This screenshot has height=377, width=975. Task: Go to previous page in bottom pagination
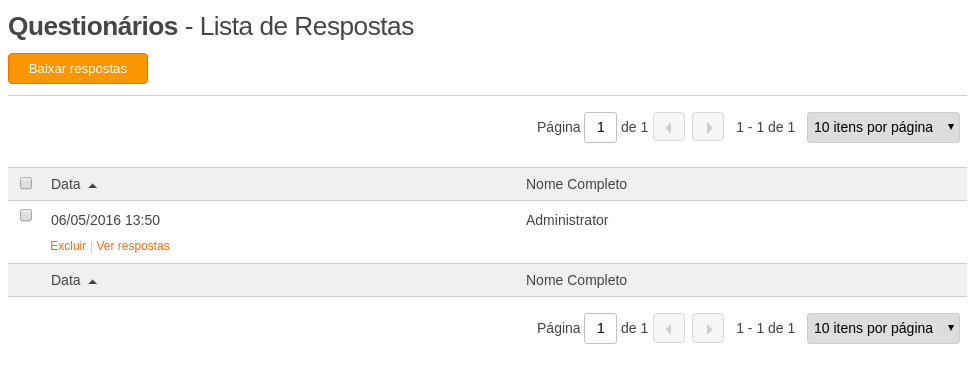point(668,328)
